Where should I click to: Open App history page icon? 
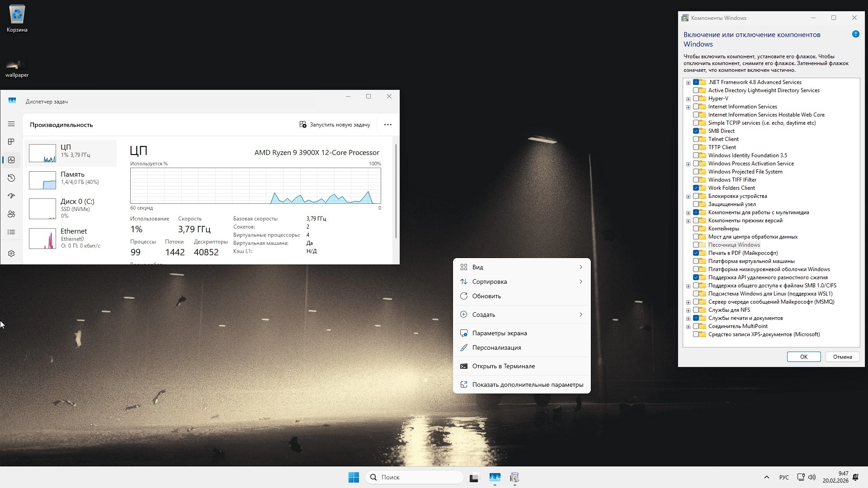point(11,178)
